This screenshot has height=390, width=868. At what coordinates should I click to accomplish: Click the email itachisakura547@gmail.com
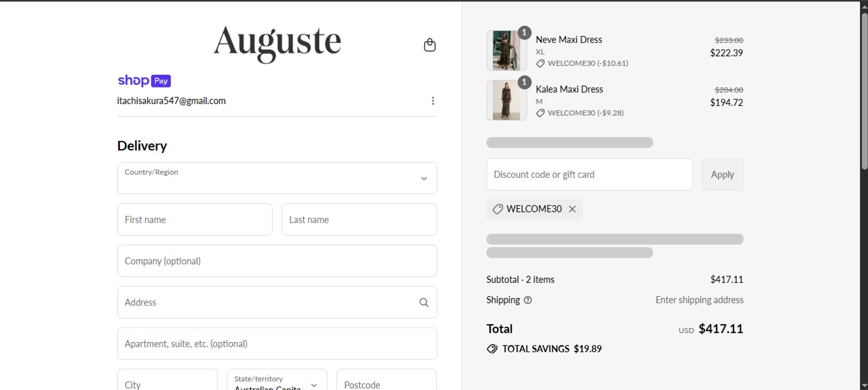pos(171,101)
